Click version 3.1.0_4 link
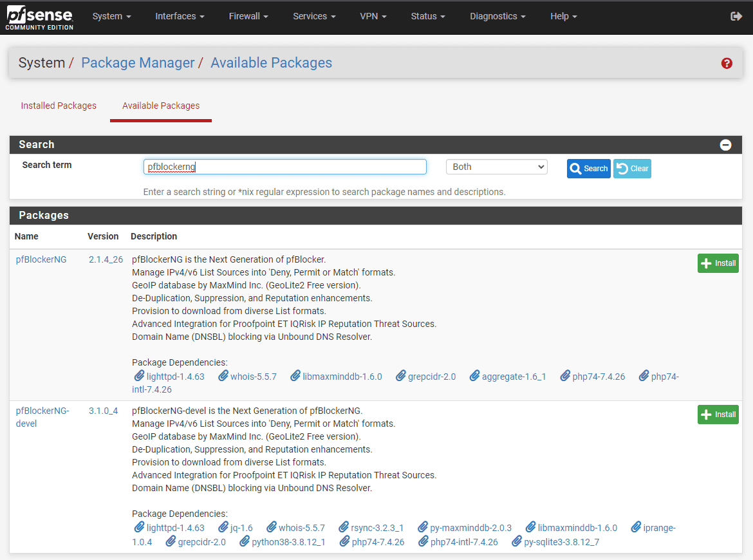The image size is (753, 560). (103, 411)
